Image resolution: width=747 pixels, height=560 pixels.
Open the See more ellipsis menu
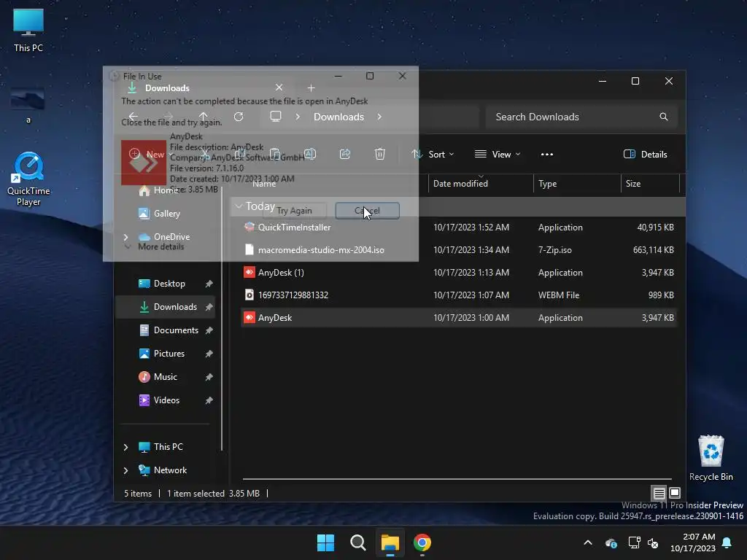pyautogui.click(x=547, y=155)
